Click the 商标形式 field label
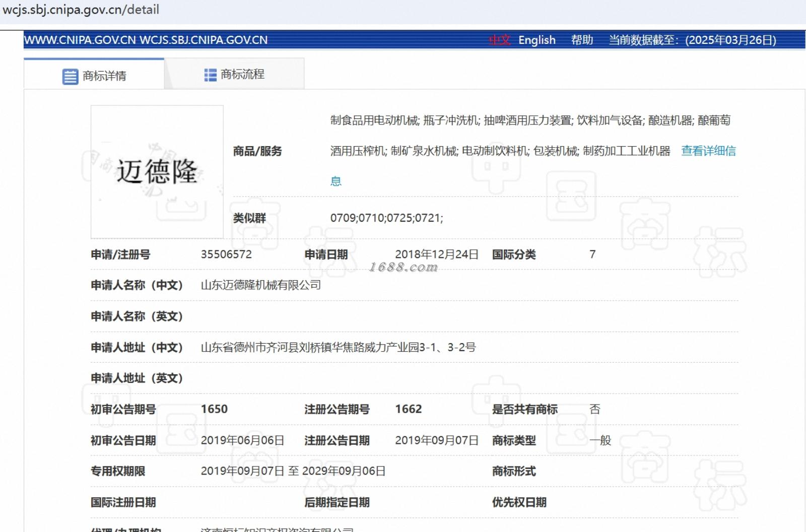Viewport: 806px width, 532px height. click(x=514, y=471)
